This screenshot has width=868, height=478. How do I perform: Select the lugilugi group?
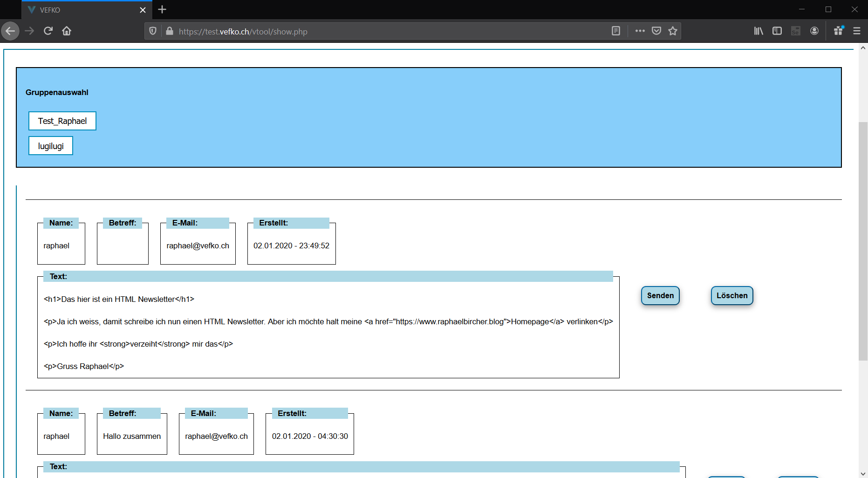tap(51, 146)
